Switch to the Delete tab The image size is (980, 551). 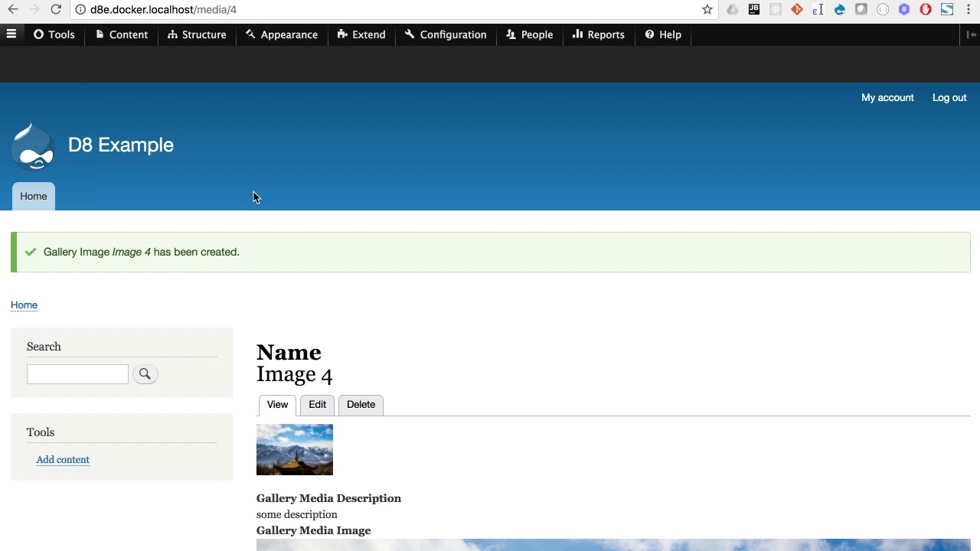pos(361,405)
